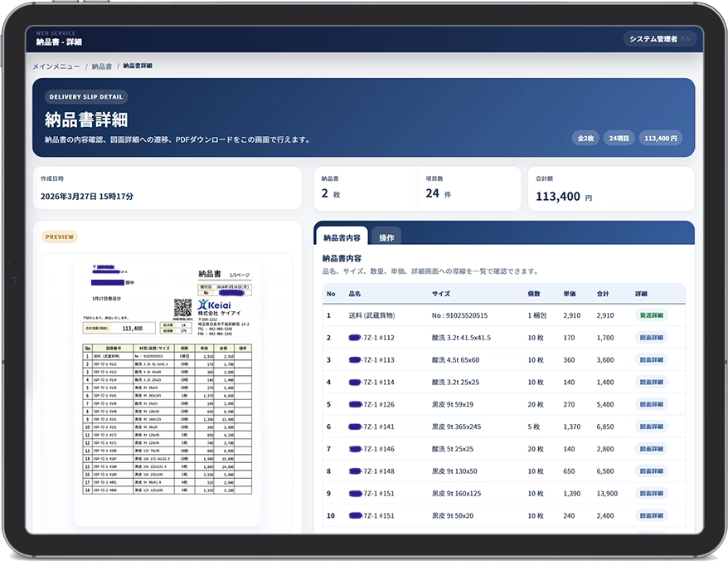This screenshot has height=561, width=728.
Task: Click 黒皮 9t 130x50 size cell
Action: point(454,471)
